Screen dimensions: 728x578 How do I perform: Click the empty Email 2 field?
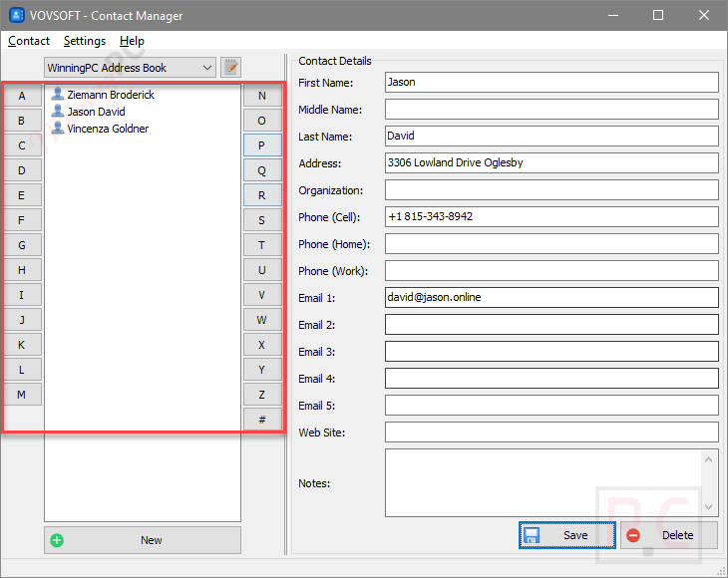[551, 325]
